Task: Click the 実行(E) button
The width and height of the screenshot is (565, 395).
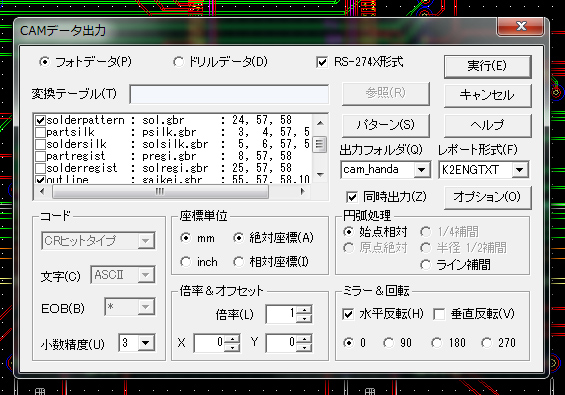Action: [x=487, y=66]
